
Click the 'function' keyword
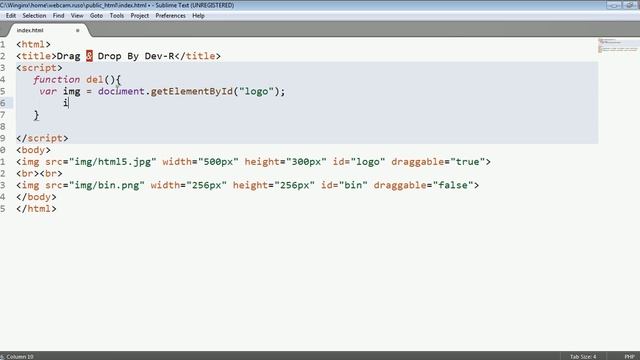(x=57, y=80)
